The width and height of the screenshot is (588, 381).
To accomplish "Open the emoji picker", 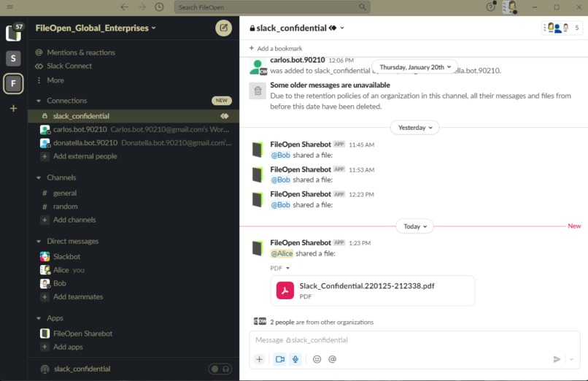I will click(x=317, y=359).
